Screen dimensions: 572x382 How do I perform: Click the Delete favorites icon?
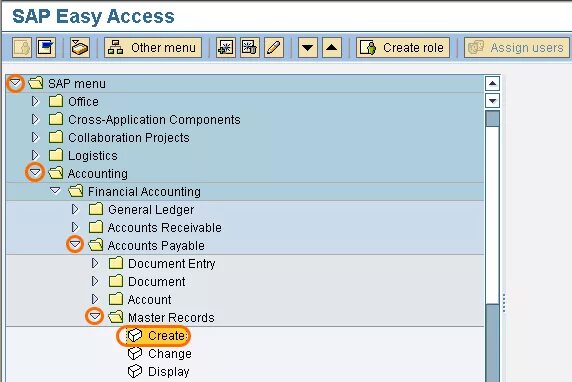[x=250, y=48]
